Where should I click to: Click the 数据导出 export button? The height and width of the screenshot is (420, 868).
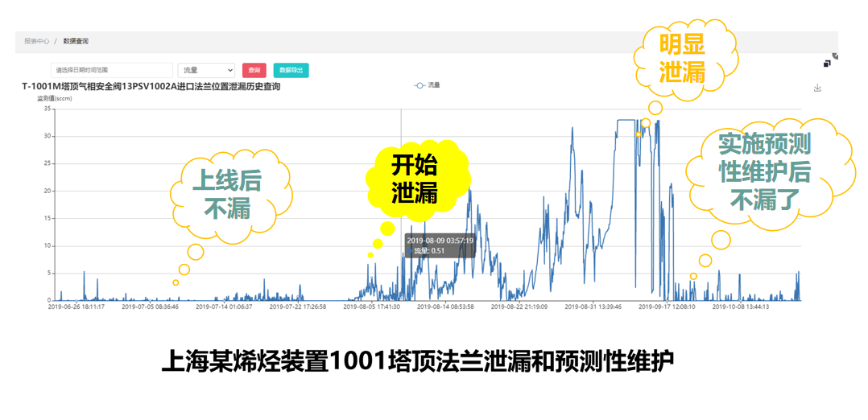click(x=291, y=71)
